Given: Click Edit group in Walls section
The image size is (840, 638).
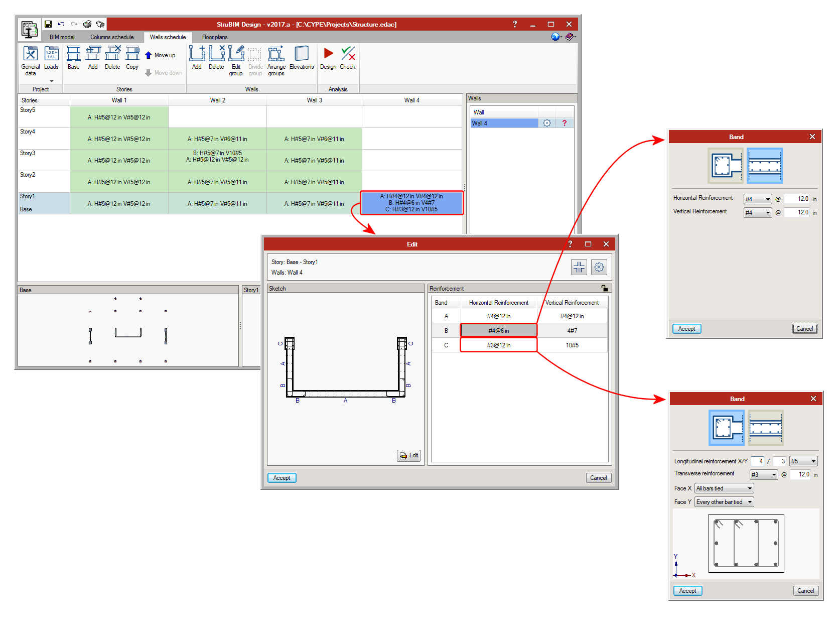Looking at the screenshot, I should pos(236,60).
